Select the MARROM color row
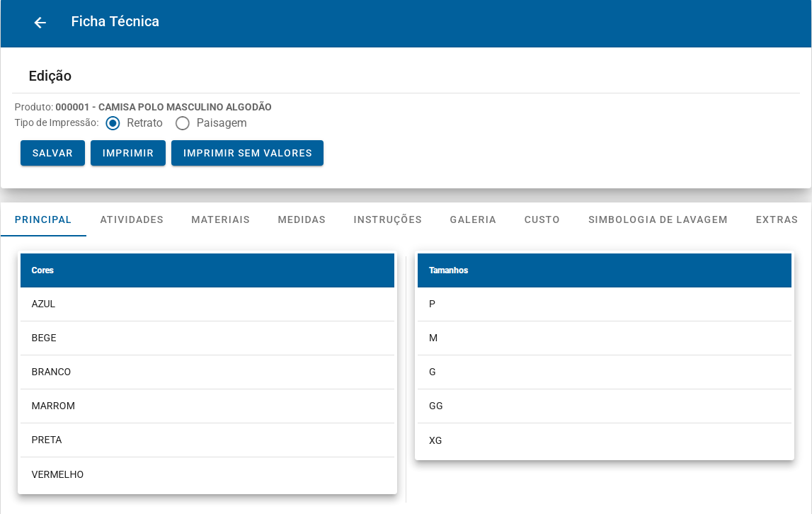 tap(207, 406)
